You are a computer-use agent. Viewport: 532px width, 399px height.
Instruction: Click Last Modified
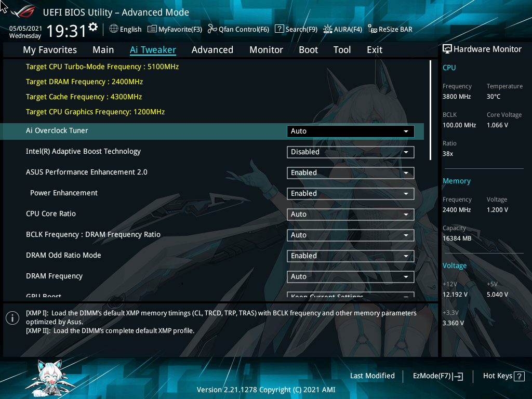[372, 376]
